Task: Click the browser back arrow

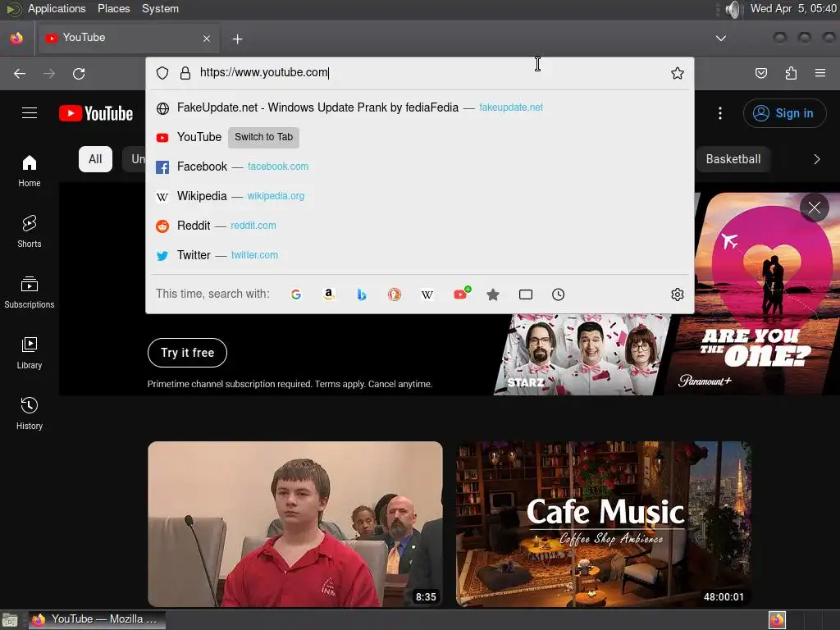Action: pyautogui.click(x=20, y=73)
